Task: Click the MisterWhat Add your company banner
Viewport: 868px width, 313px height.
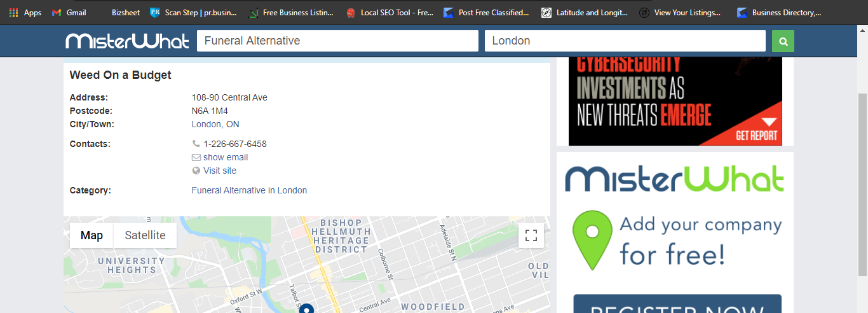Action: [675, 232]
